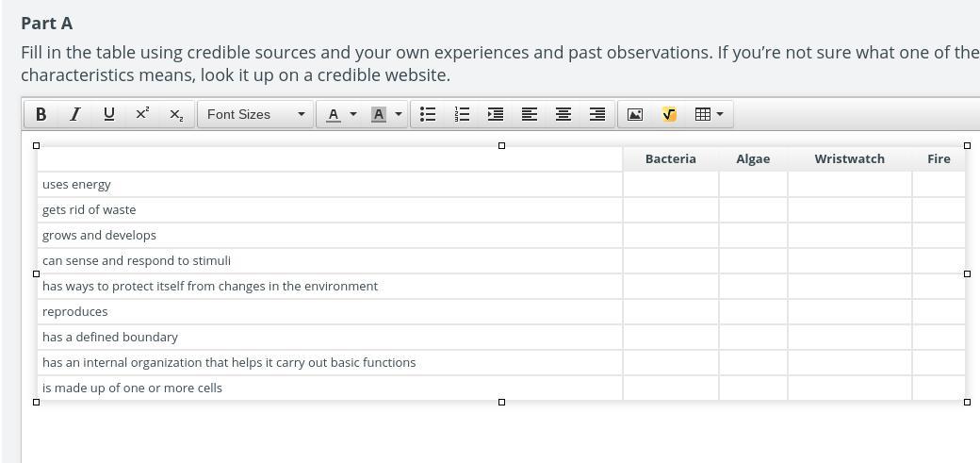
Task: Align text to the right
Action: (x=597, y=114)
